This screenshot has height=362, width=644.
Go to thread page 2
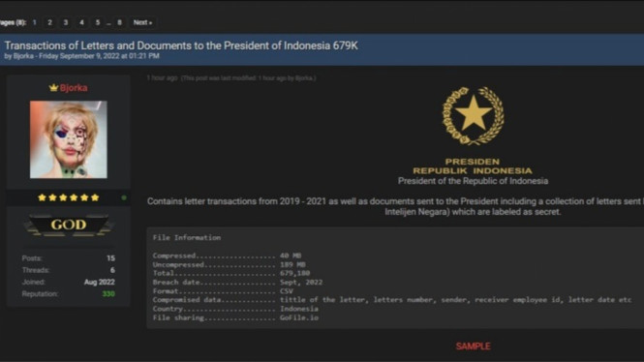(x=49, y=22)
